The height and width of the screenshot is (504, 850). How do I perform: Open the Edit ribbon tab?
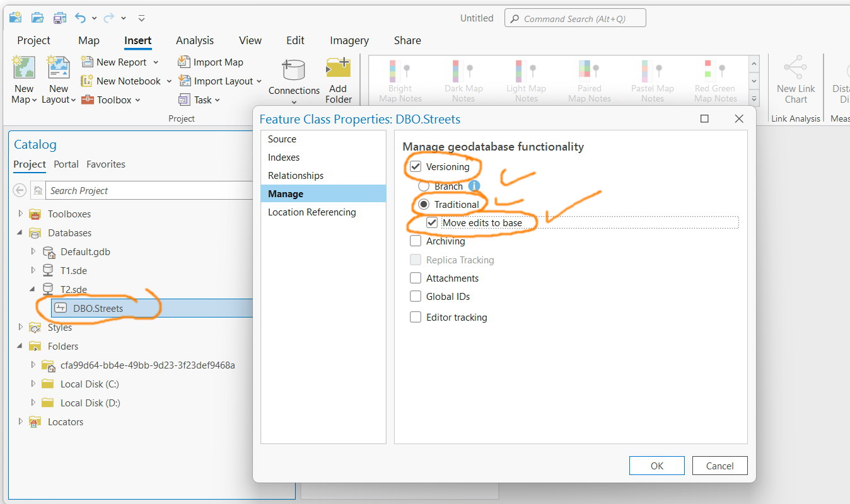point(295,40)
